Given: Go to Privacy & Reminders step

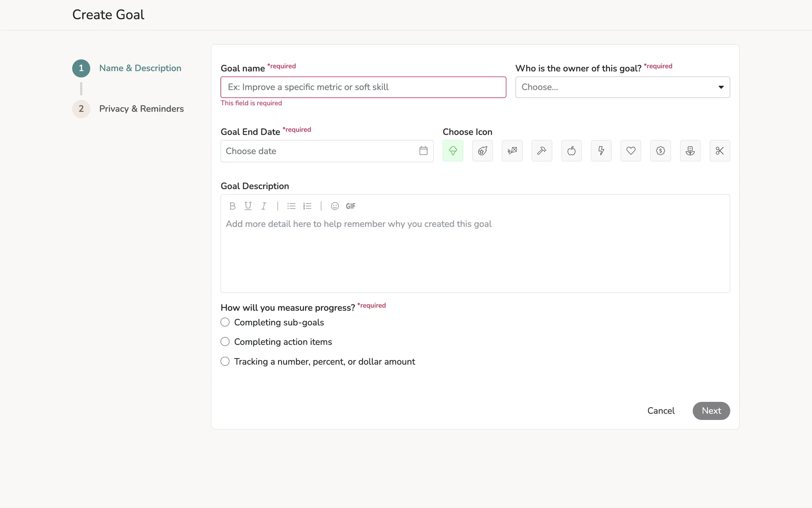Looking at the screenshot, I should pyautogui.click(x=141, y=109).
